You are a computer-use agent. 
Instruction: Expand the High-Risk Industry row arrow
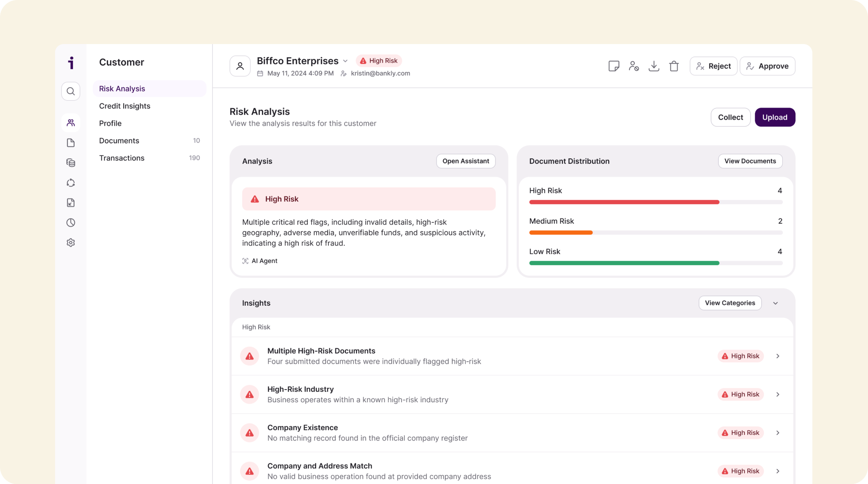[x=778, y=395]
